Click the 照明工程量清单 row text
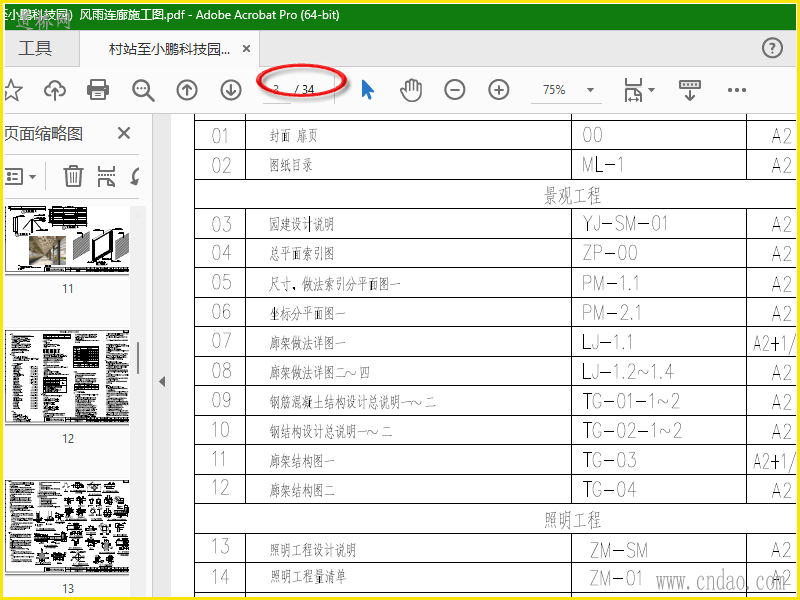 308,577
